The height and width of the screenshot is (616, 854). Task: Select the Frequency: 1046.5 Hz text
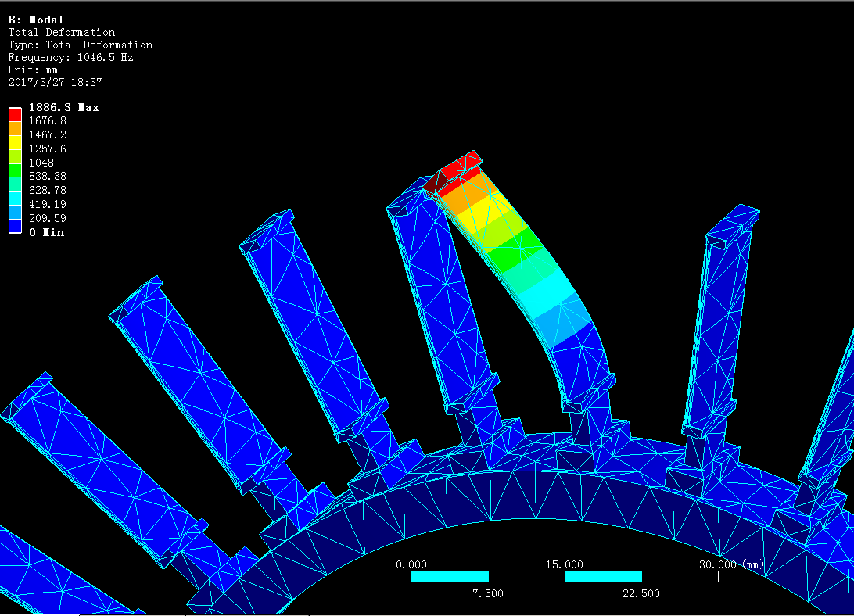click(71, 57)
